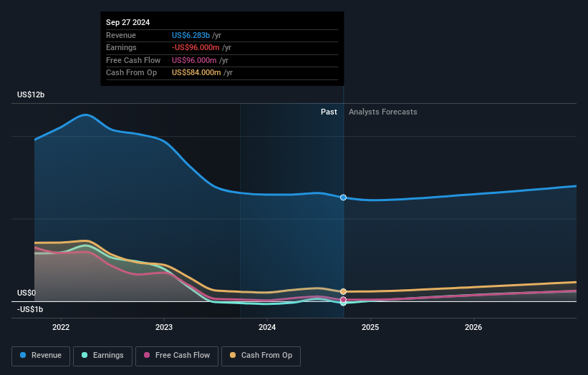Click the US$584.000m cash from op value
Image resolution: width=588 pixels, height=375 pixels.
[x=196, y=73]
